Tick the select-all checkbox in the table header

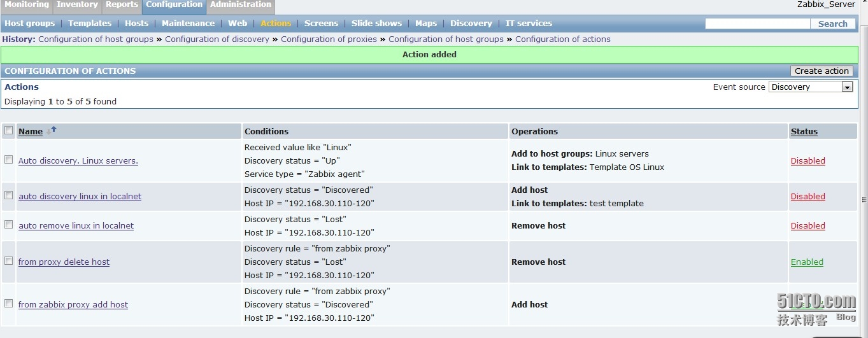8,130
